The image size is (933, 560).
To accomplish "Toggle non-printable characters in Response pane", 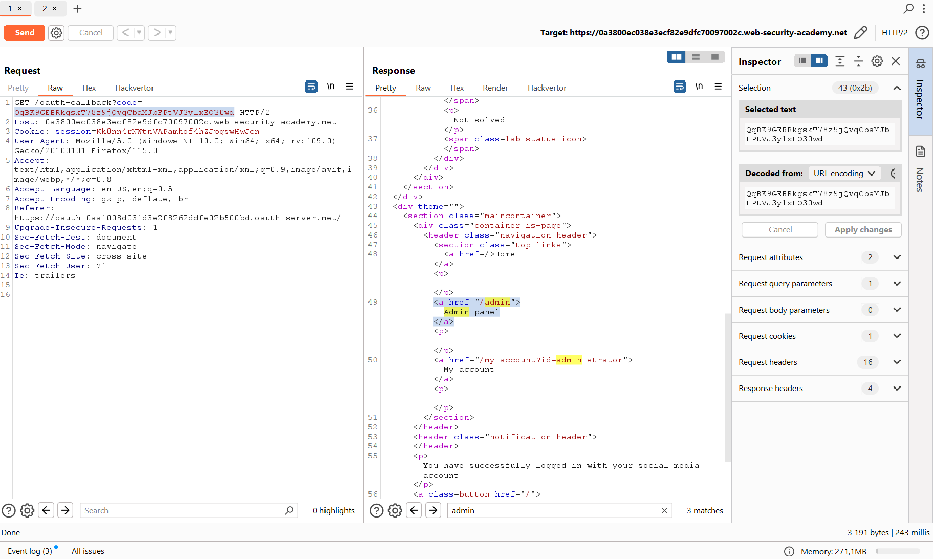I will [x=699, y=87].
